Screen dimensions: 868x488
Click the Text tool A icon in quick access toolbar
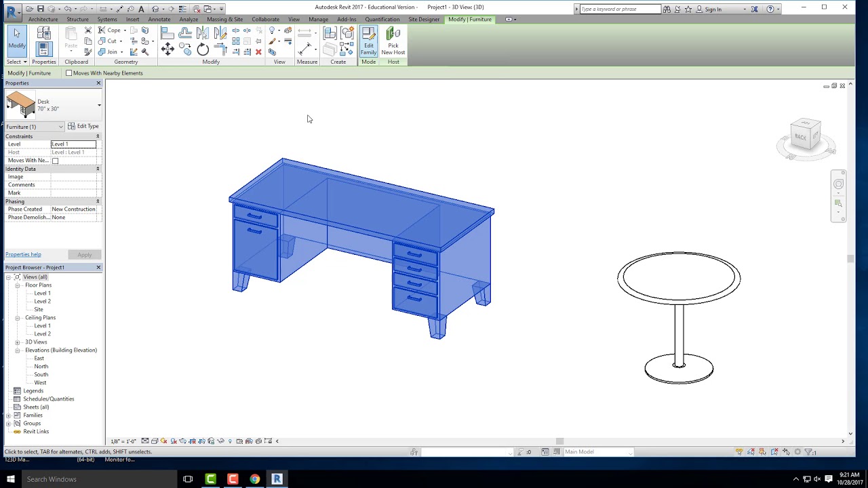point(141,9)
